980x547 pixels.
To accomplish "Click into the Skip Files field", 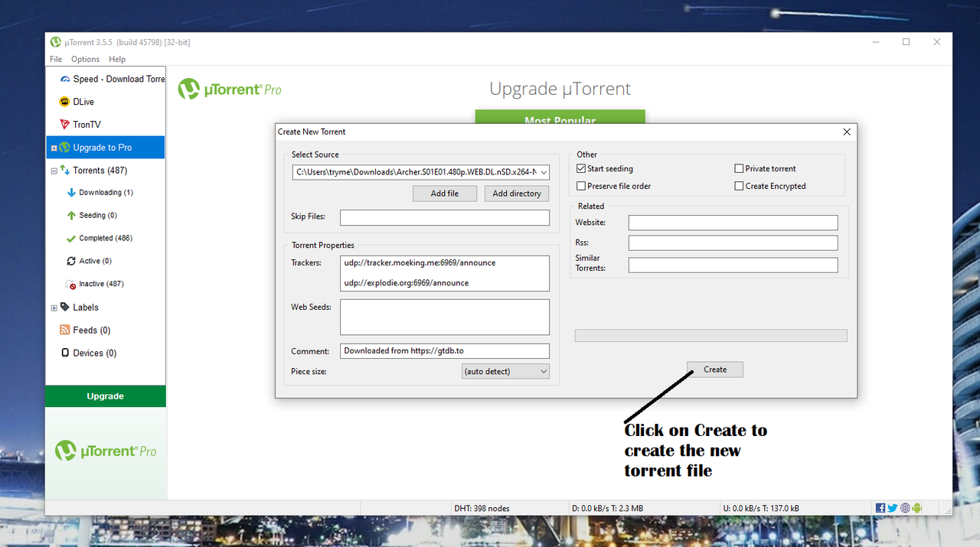I will [445, 217].
